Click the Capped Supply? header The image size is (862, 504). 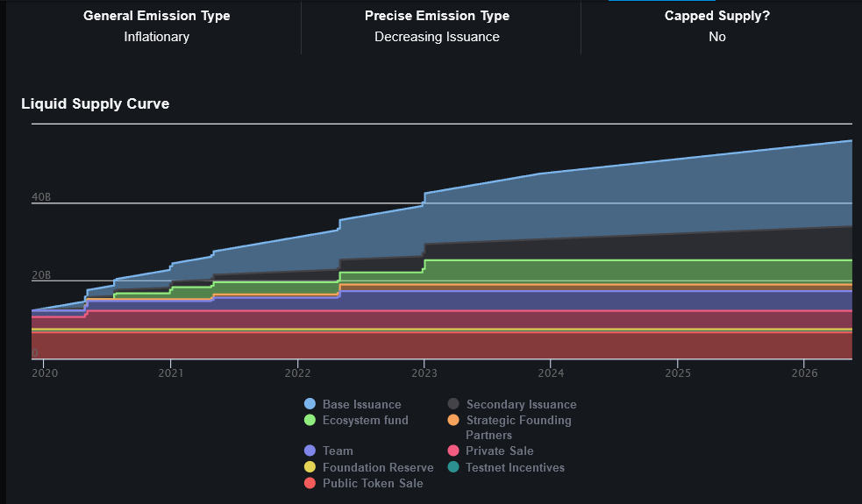(x=717, y=16)
